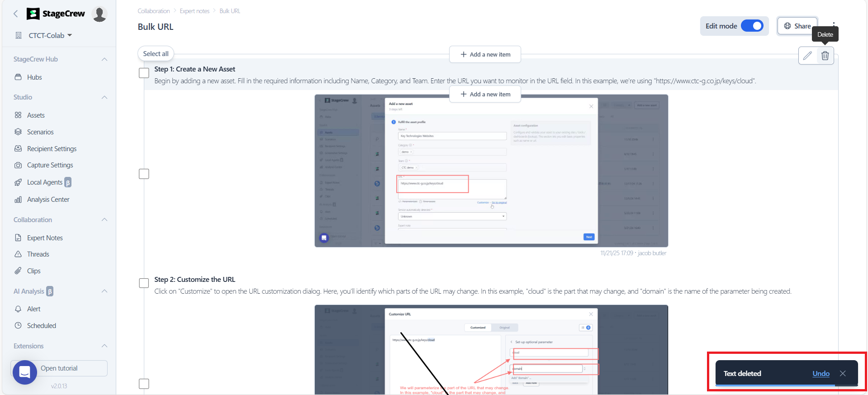Collapse the Studio sidebar section
The width and height of the screenshot is (868, 395).
coord(104,97)
